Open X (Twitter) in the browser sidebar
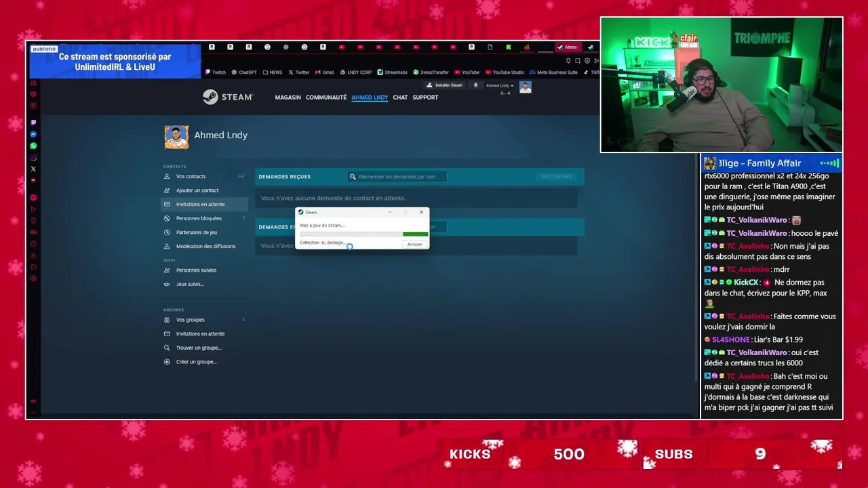The height and width of the screenshot is (488, 868). (33, 169)
